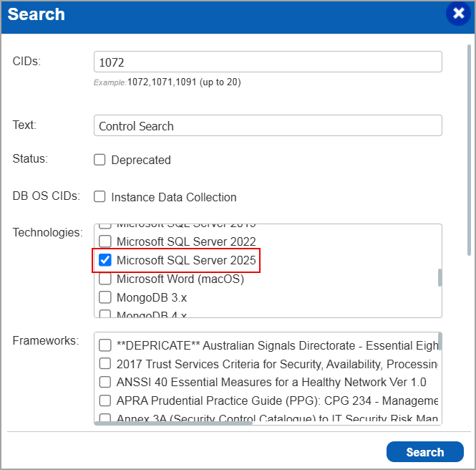Click the dialog's main vertical scrollbar

point(469,150)
